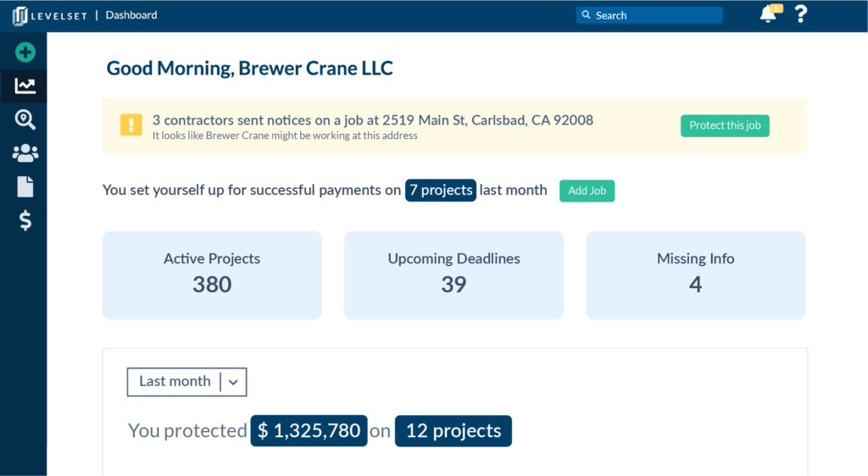Open the documents page icon in sidebar

(x=25, y=187)
